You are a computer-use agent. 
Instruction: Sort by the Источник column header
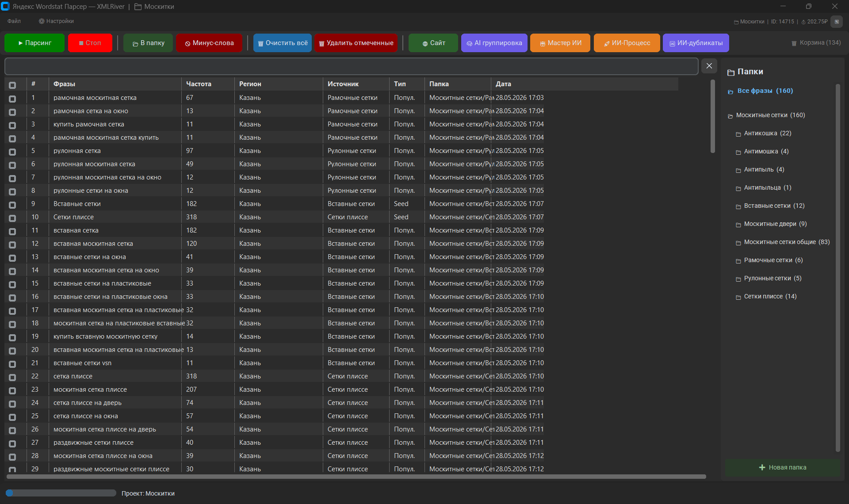[356, 84]
